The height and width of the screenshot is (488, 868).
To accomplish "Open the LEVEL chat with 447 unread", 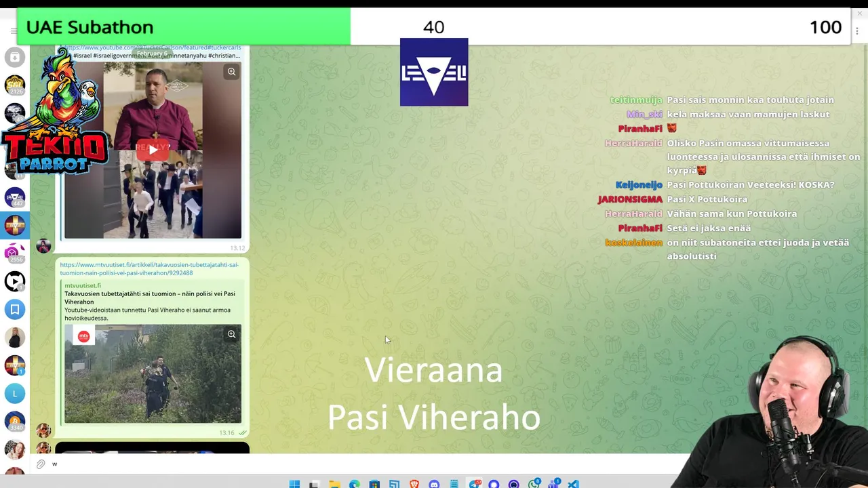I will click(x=15, y=197).
